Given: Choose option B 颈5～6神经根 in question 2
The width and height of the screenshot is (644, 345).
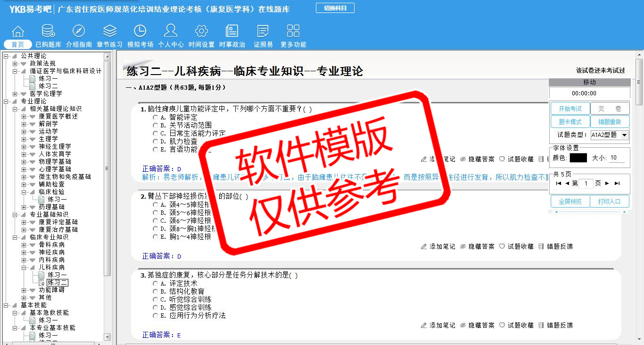Looking at the screenshot, I should 155,213.
